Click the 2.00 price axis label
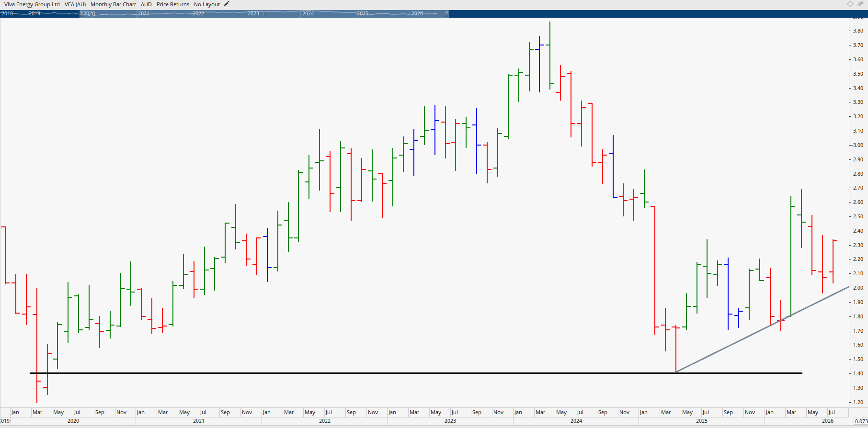The width and height of the screenshot is (868, 428). click(x=858, y=288)
